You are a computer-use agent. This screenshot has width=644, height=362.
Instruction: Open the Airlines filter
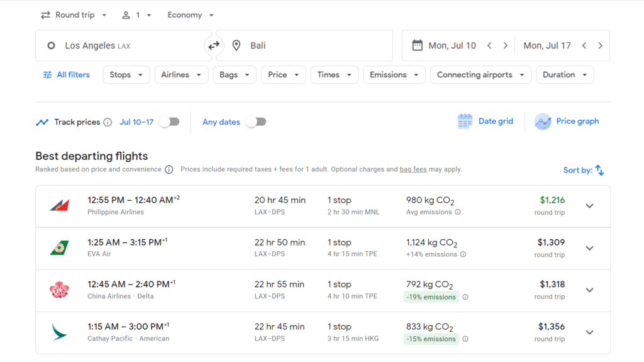coord(181,75)
